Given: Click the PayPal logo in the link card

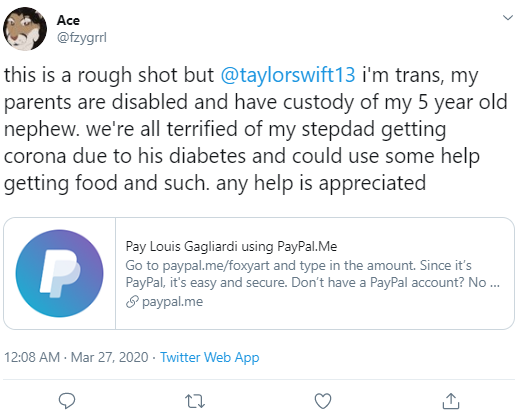Looking at the screenshot, I should tap(60, 273).
